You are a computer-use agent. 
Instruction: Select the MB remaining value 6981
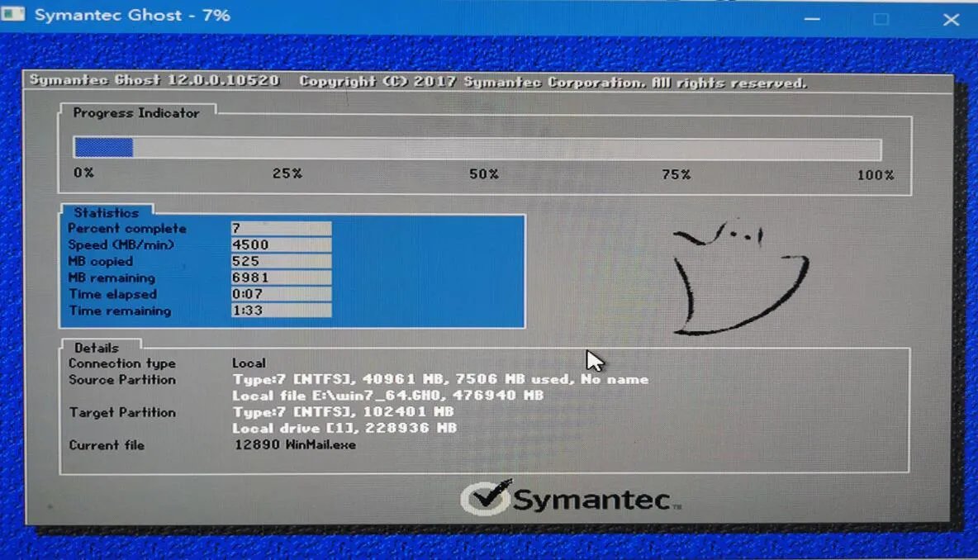(281, 278)
